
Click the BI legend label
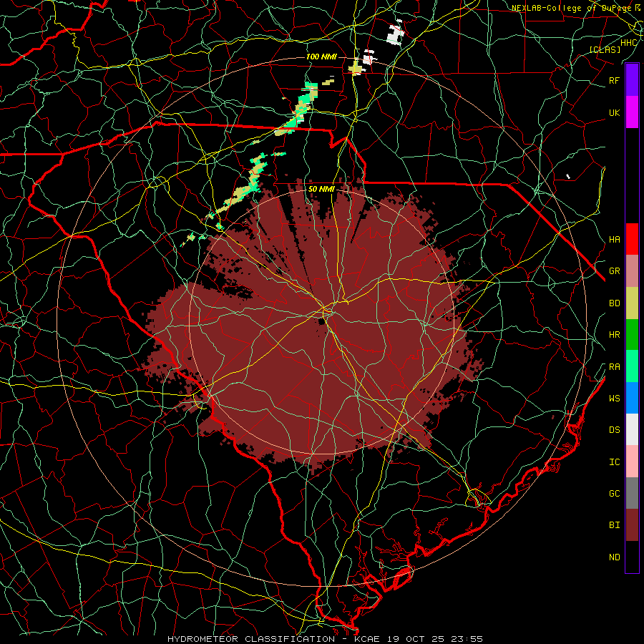click(x=614, y=525)
